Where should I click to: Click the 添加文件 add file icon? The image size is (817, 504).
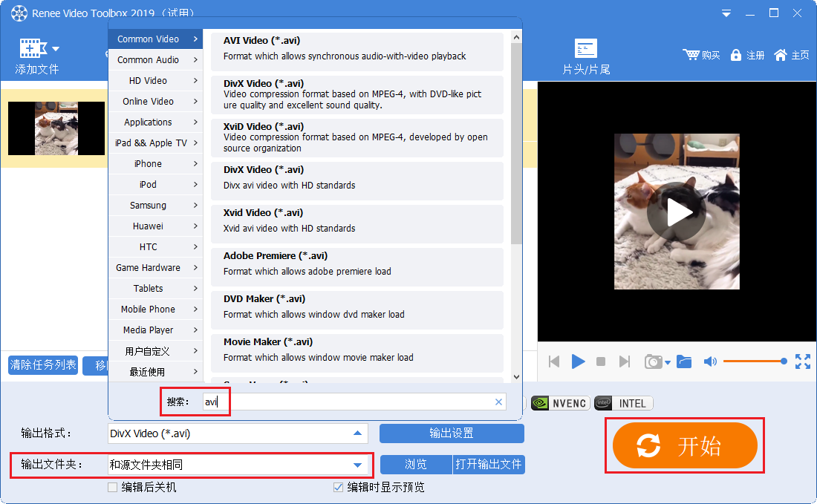[33, 48]
